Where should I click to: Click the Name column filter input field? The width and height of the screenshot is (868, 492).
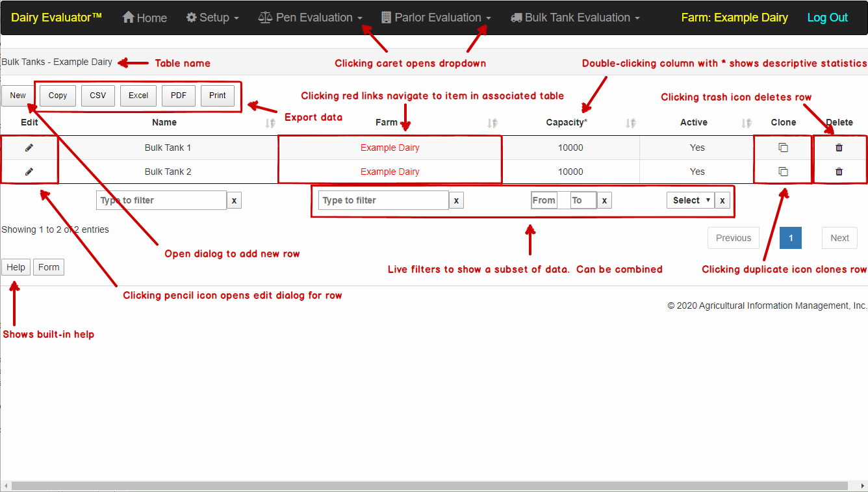pyautogui.click(x=161, y=200)
